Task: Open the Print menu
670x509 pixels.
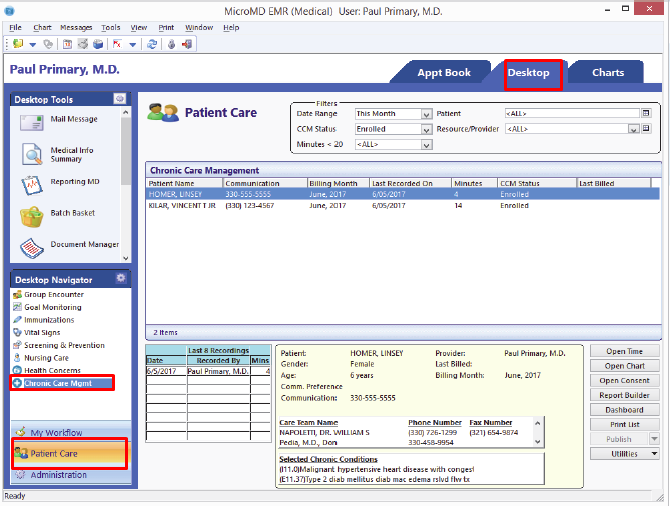Action: coord(166,27)
